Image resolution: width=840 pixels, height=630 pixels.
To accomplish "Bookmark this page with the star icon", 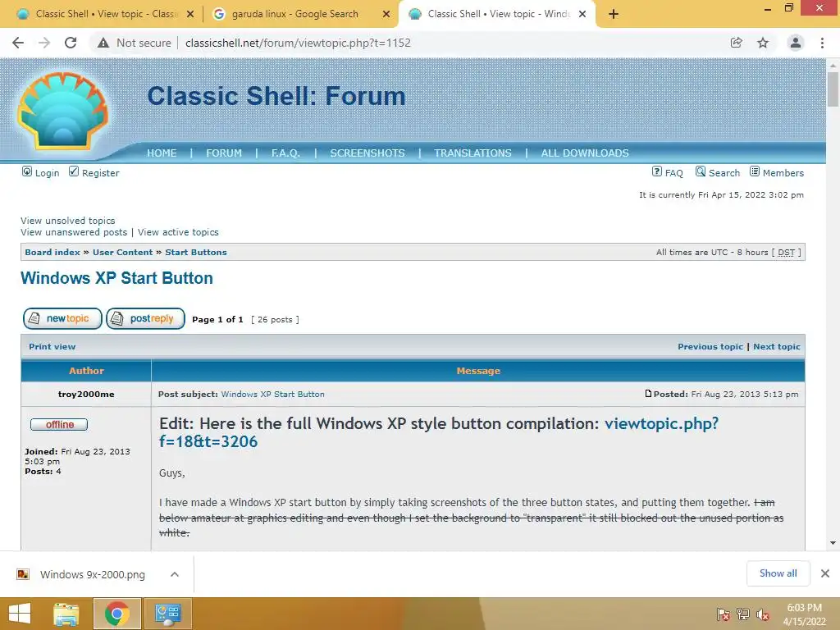I will [x=763, y=43].
